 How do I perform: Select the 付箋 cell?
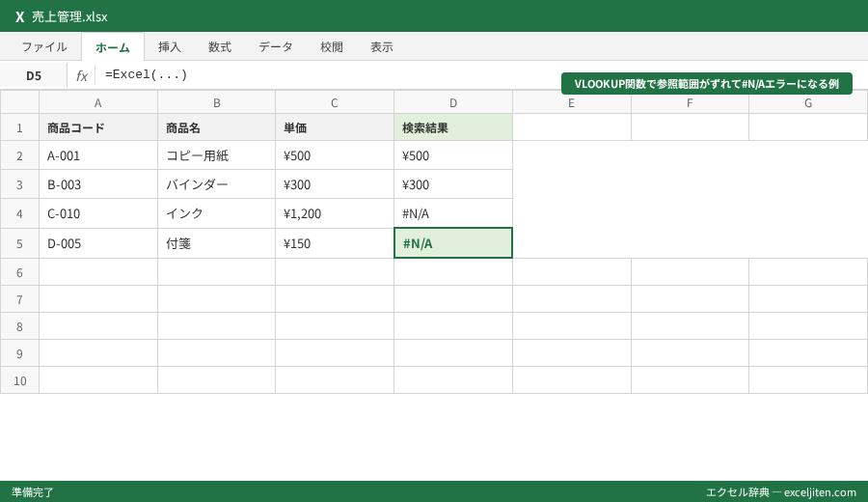(x=216, y=243)
